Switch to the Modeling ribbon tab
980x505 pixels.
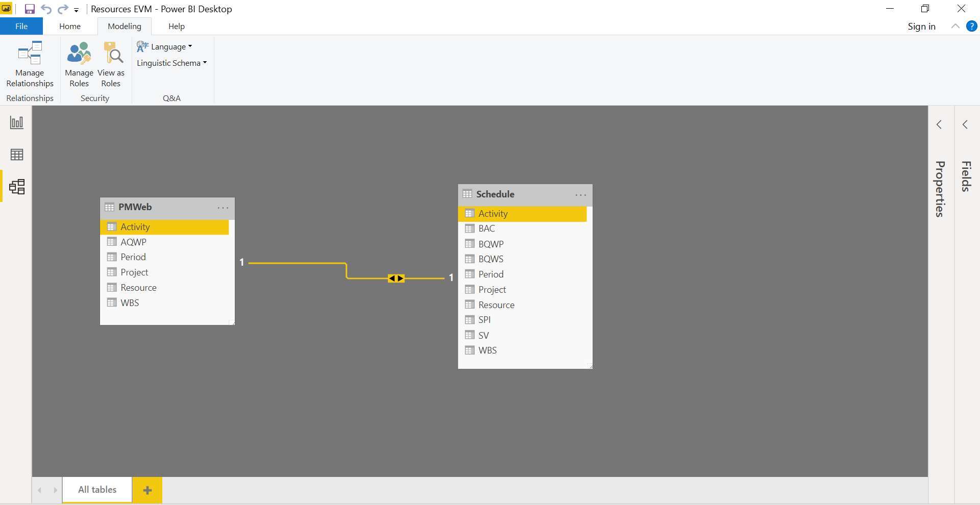pos(124,26)
